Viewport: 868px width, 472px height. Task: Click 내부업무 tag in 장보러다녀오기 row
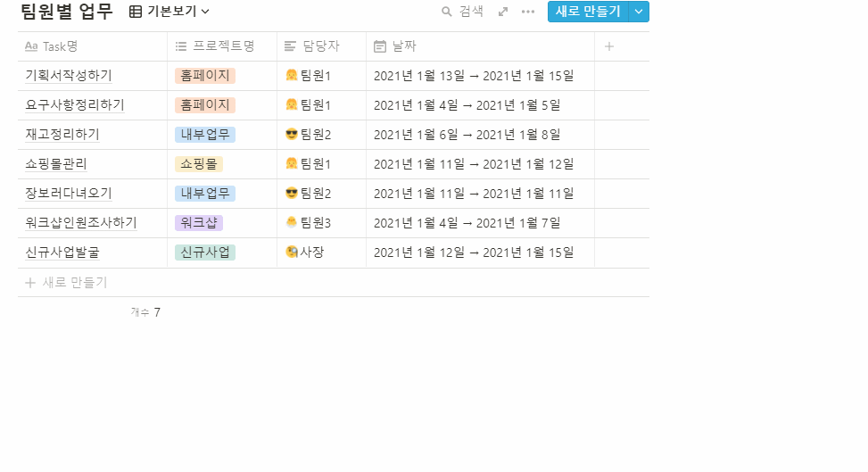coord(205,194)
